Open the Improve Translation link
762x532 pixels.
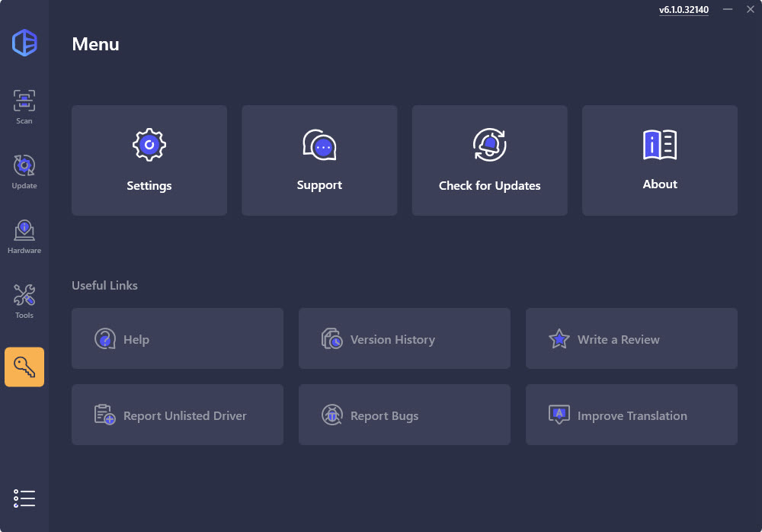pos(631,415)
